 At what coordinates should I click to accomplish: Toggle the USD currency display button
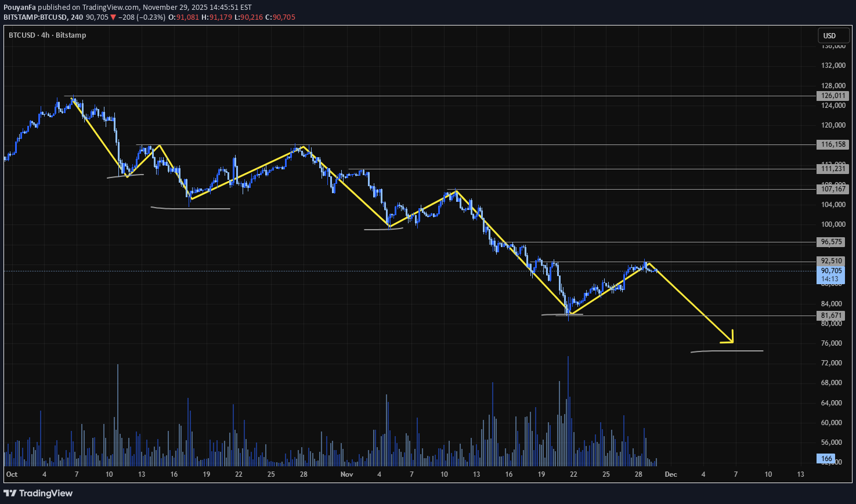[833, 35]
